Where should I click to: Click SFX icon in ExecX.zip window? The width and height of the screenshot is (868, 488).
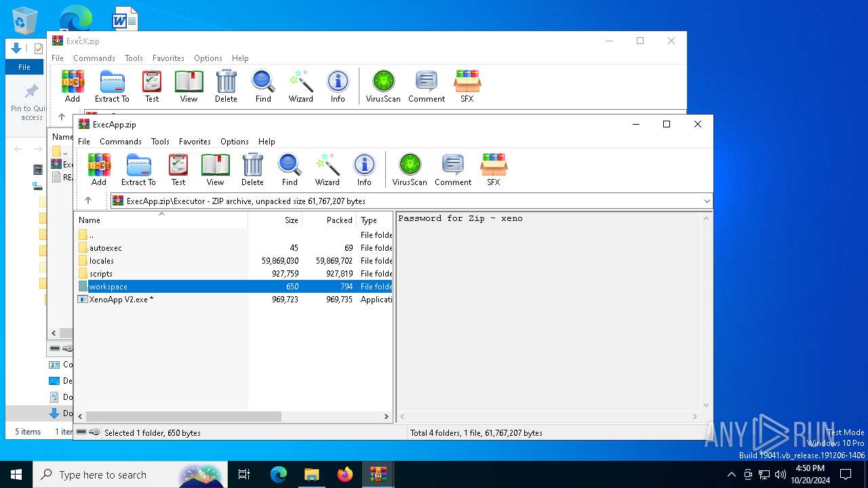click(467, 86)
